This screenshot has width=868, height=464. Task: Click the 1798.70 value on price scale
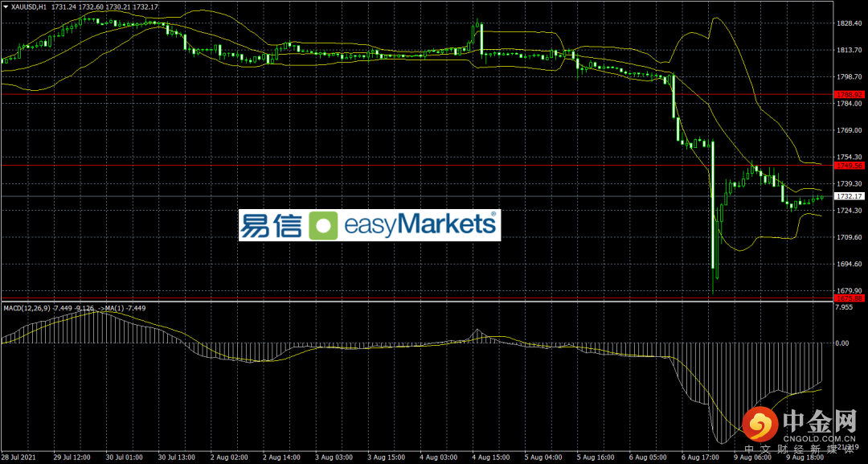tap(850, 77)
